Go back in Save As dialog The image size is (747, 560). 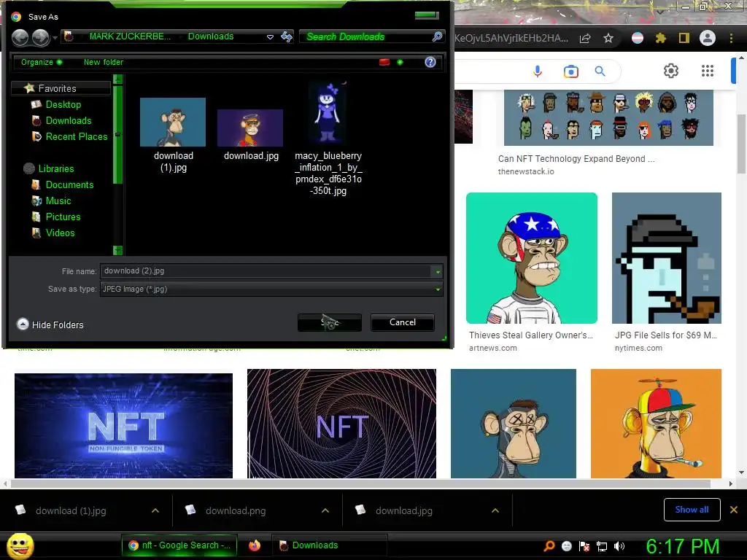(x=20, y=37)
